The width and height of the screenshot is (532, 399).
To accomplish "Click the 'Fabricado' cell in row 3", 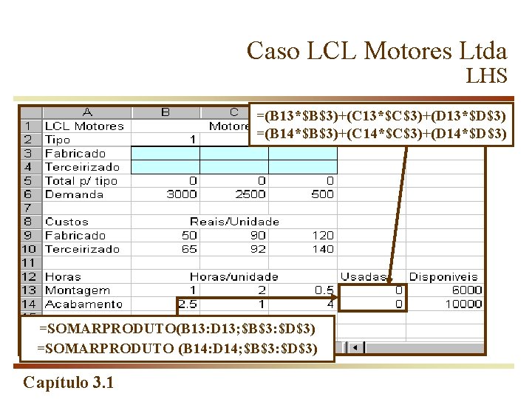I will (x=87, y=154).
